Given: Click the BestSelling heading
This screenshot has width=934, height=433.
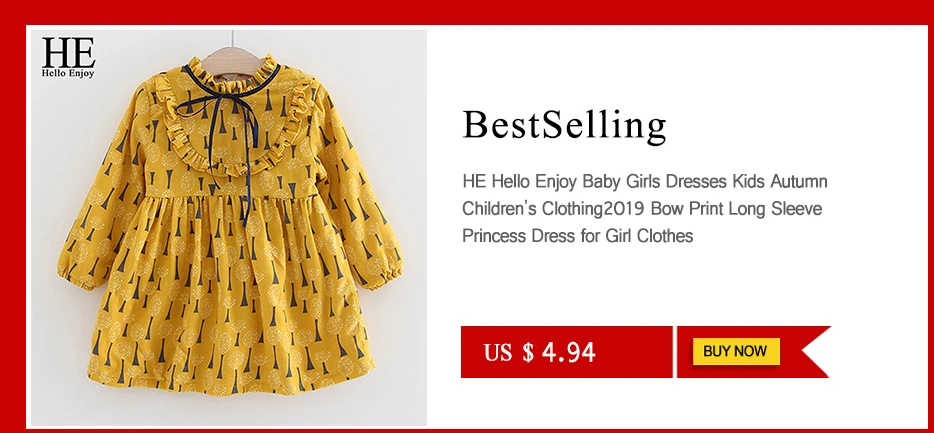Looking at the screenshot, I should [564, 125].
